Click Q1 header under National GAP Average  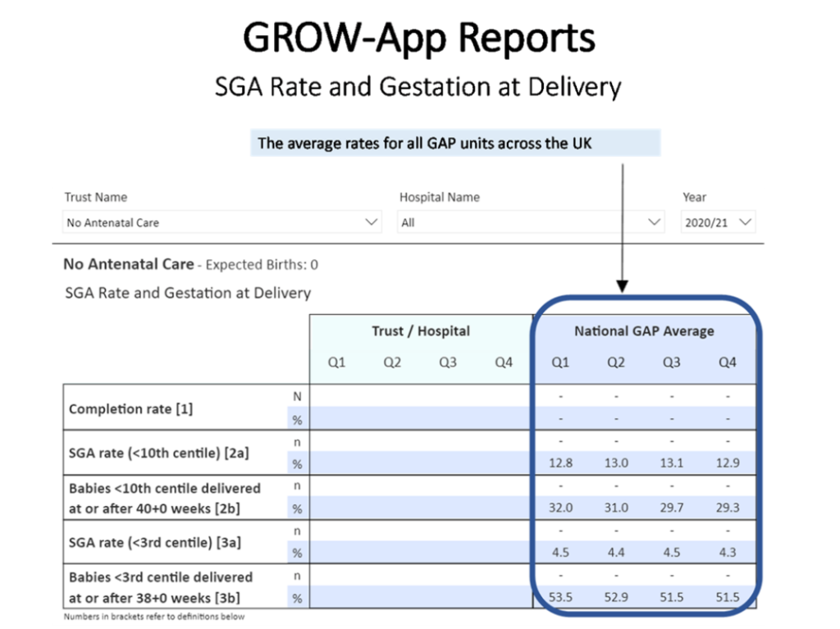560,362
